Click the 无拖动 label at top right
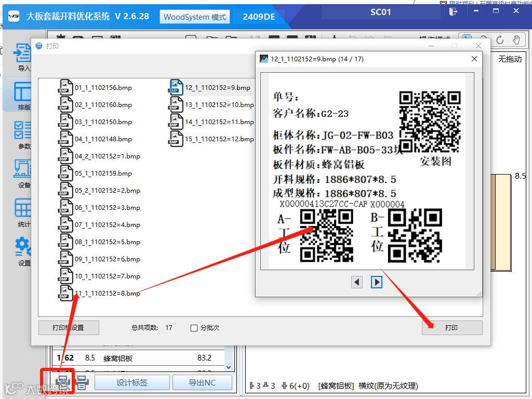532x399 pixels. [x=510, y=59]
